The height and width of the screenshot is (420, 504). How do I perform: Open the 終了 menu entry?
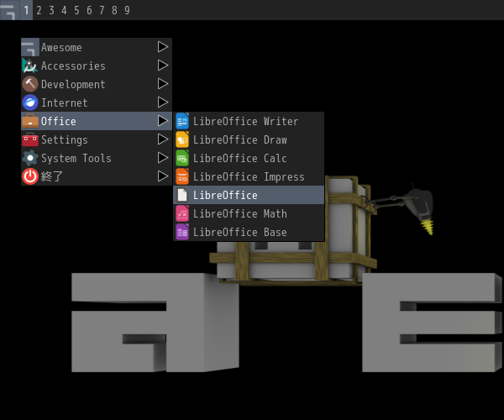pos(97,176)
